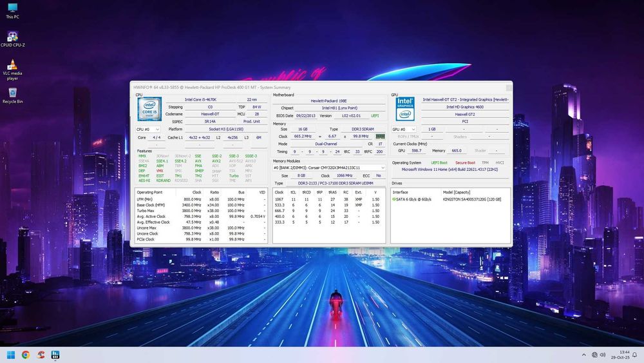Click the HWiNFO taskbar icon
Image resolution: width=644 pixels, height=363 pixels.
55,355
